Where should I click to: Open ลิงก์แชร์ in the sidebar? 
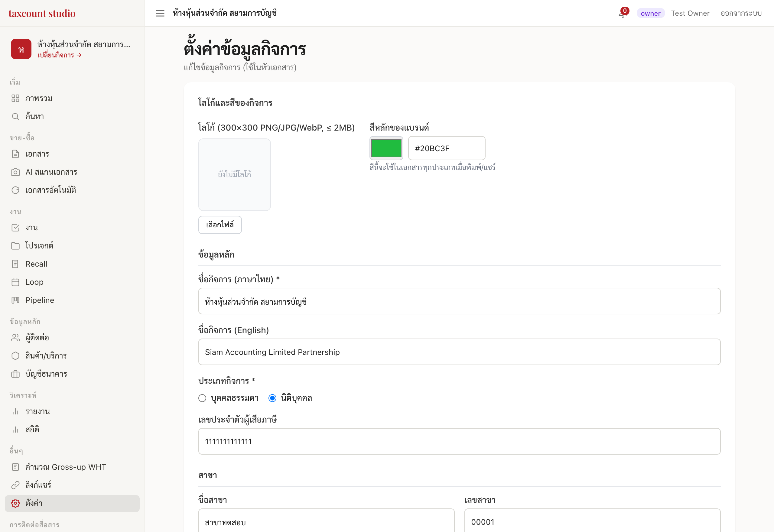pos(72,485)
